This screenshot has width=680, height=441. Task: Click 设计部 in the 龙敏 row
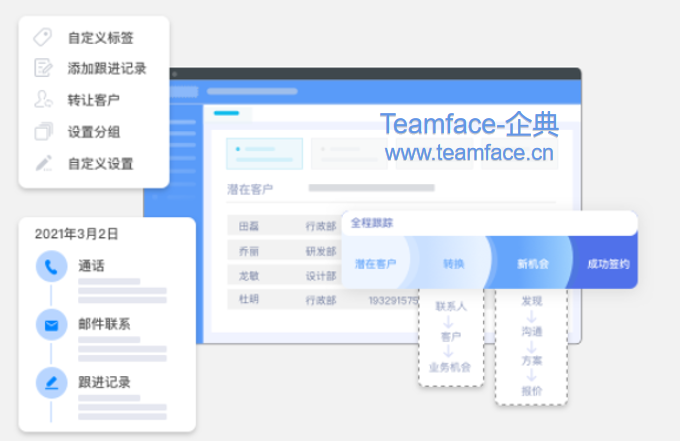(x=321, y=276)
